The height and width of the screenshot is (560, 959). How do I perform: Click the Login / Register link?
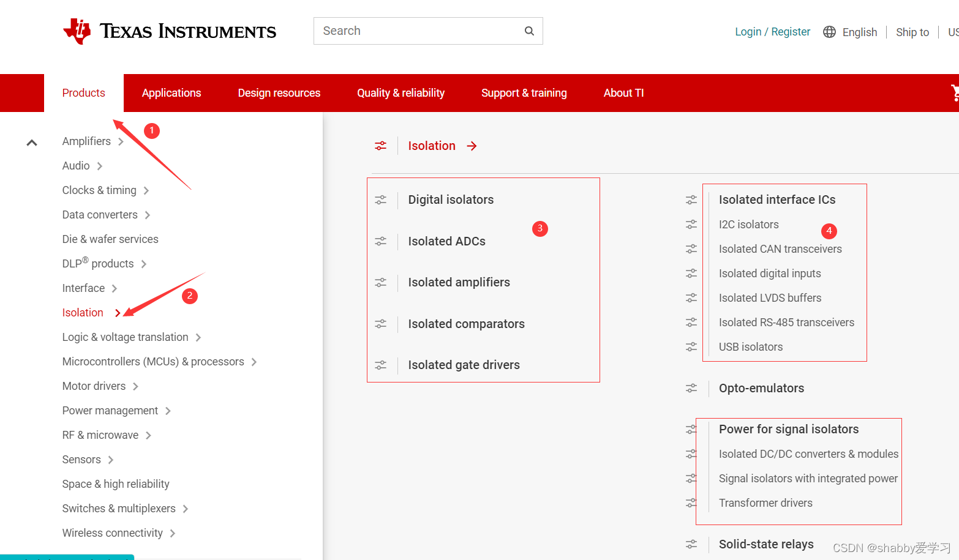click(x=773, y=32)
